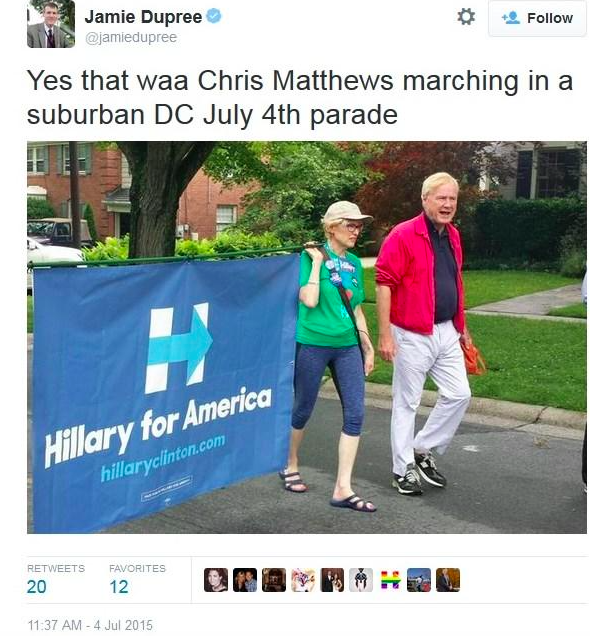590x636 pixels.
Task: Click the 11:37 AM - 4 Jul 2015 timestamp
Action: [90, 625]
